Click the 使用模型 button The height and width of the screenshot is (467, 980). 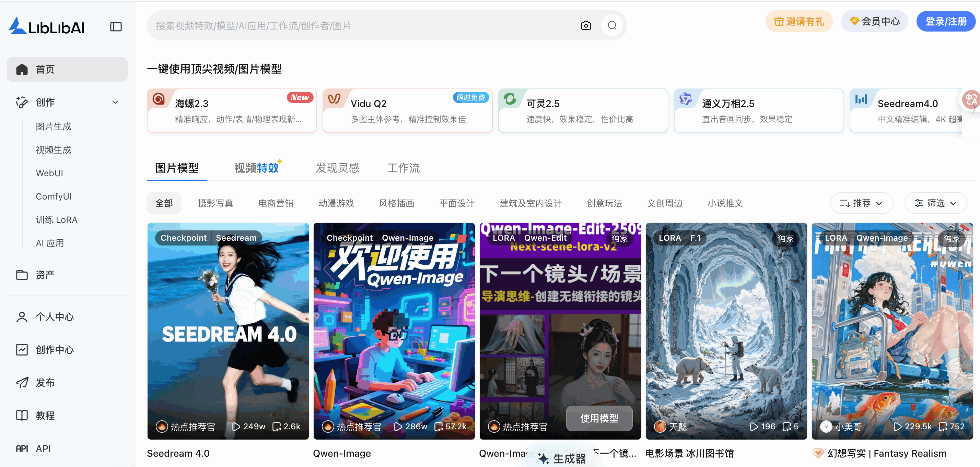(599, 418)
